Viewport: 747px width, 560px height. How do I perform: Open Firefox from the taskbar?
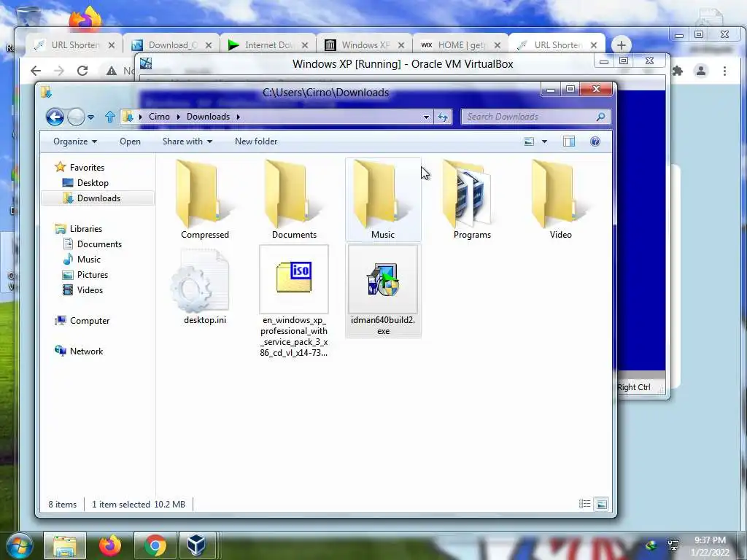pos(109,545)
